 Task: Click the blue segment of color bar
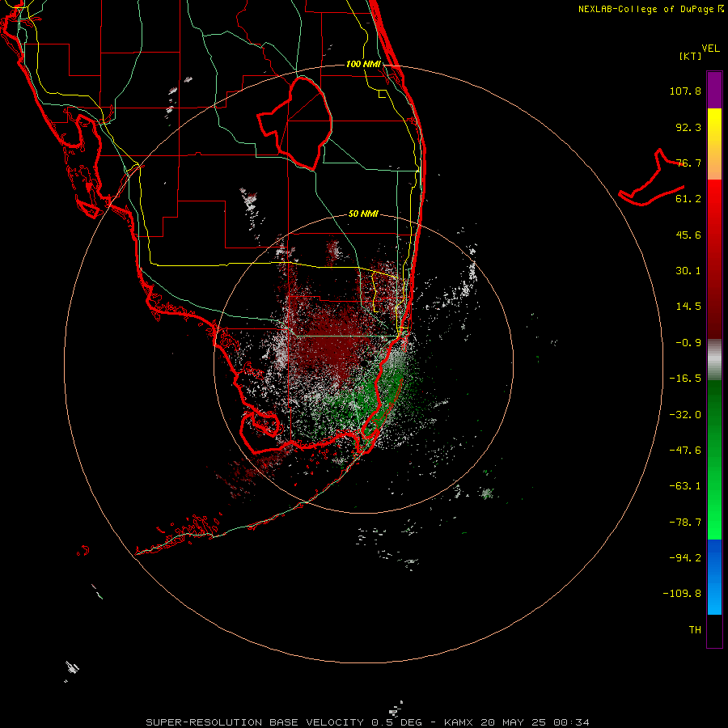(x=714, y=577)
